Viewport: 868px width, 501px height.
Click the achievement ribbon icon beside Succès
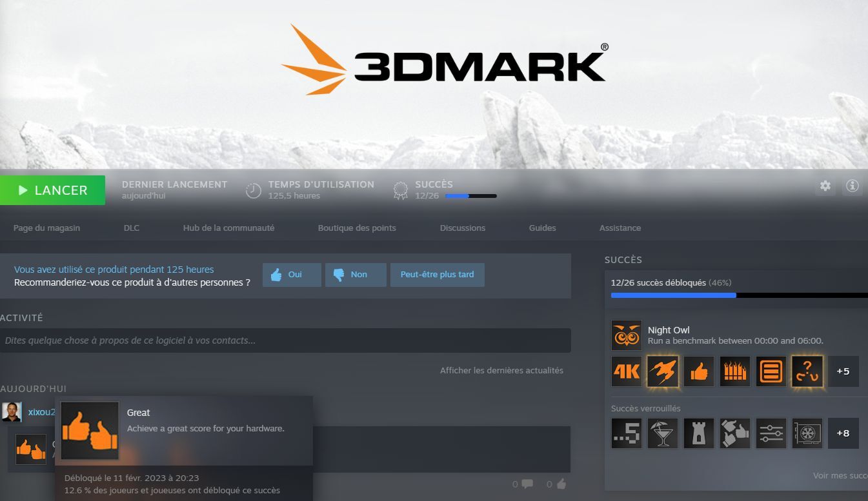pyautogui.click(x=401, y=190)
